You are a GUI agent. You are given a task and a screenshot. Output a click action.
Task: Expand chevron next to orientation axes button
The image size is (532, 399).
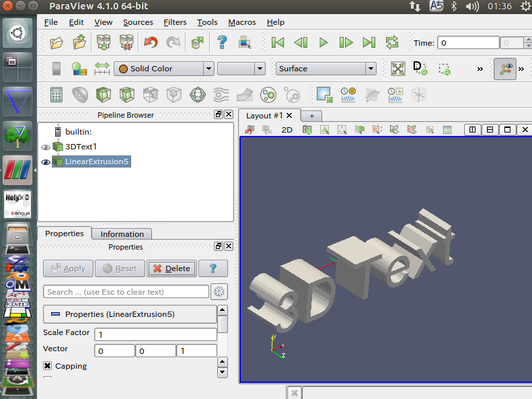(x=521, y=69)
